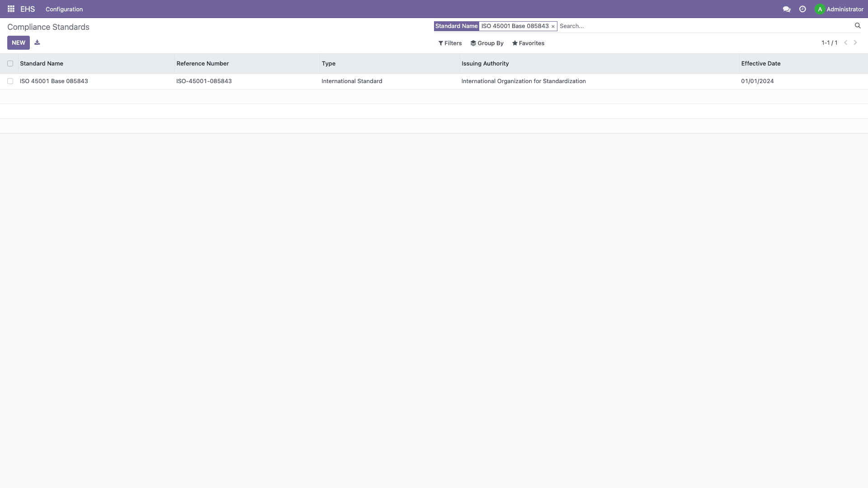The image size is (868, 488).
Task: Remove the Standard Name search facet
Action: (x=553, y=27)
